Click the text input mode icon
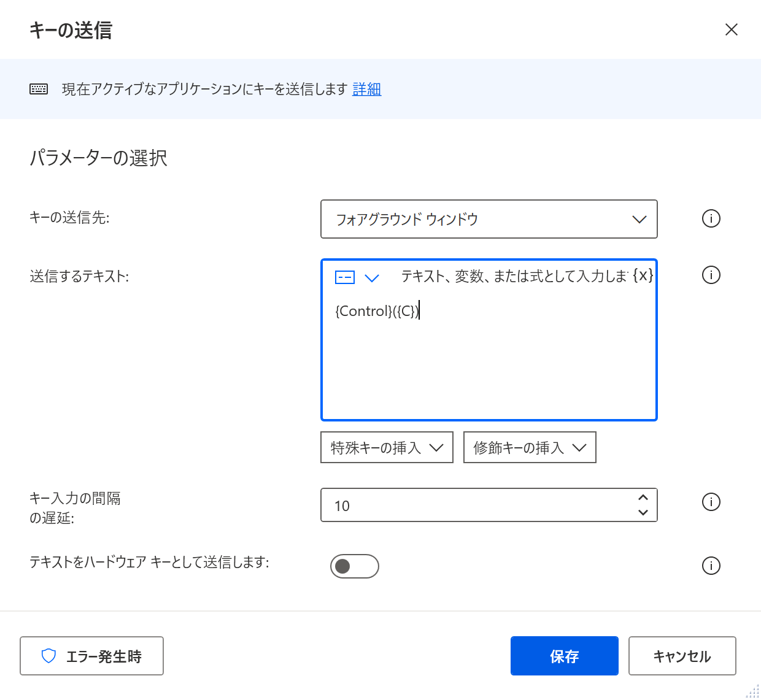 pos(344,277)
